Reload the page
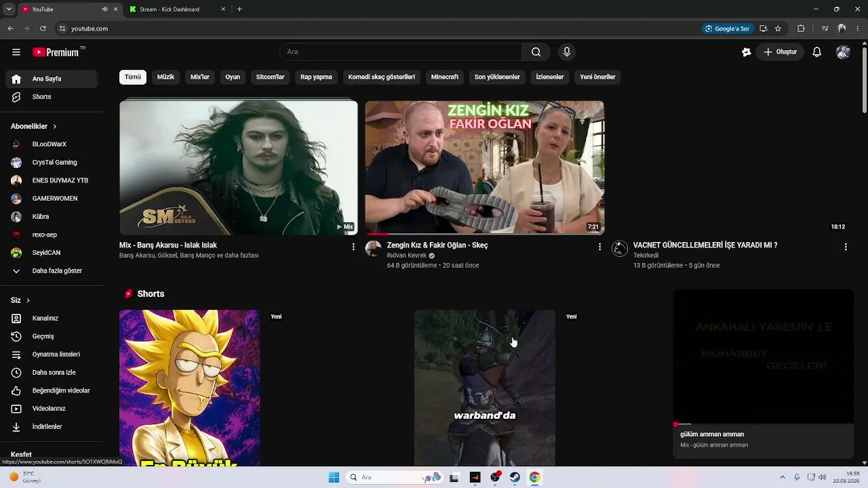The image size is (868, 488). click(43, 28)
